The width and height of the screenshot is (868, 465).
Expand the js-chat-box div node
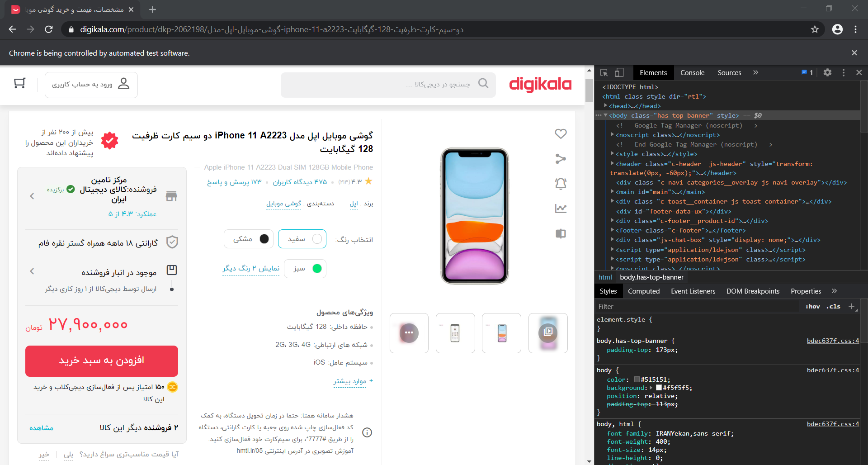(x=612, y=240)
